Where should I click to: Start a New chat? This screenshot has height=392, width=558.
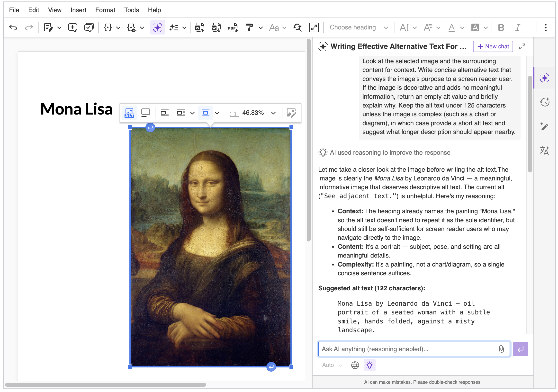493,46
